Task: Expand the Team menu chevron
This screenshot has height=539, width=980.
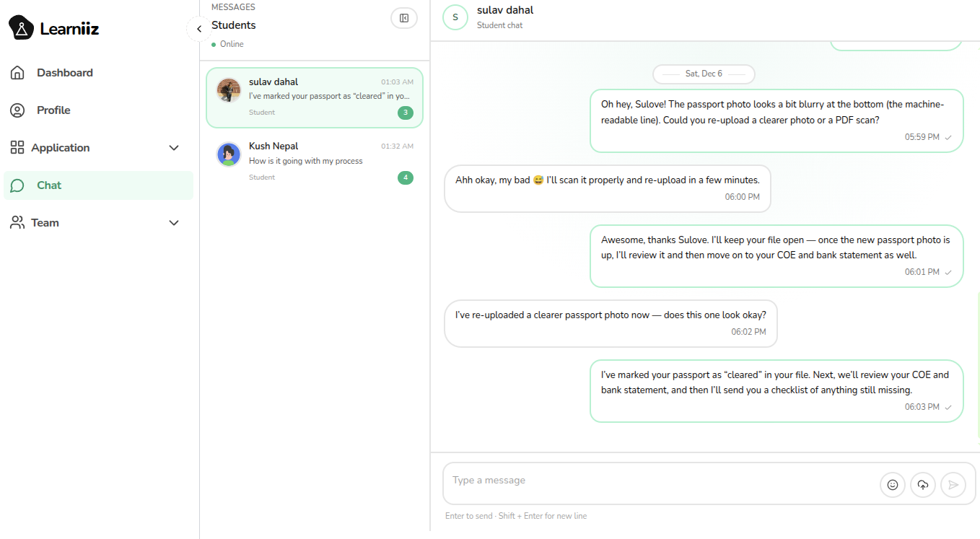Action: (x=173, y=223)
